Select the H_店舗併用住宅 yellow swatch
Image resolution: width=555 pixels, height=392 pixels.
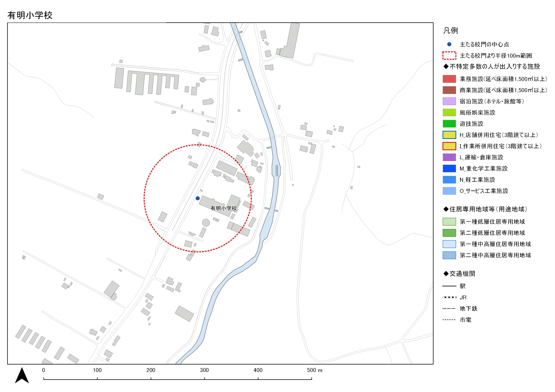[449, 135]
